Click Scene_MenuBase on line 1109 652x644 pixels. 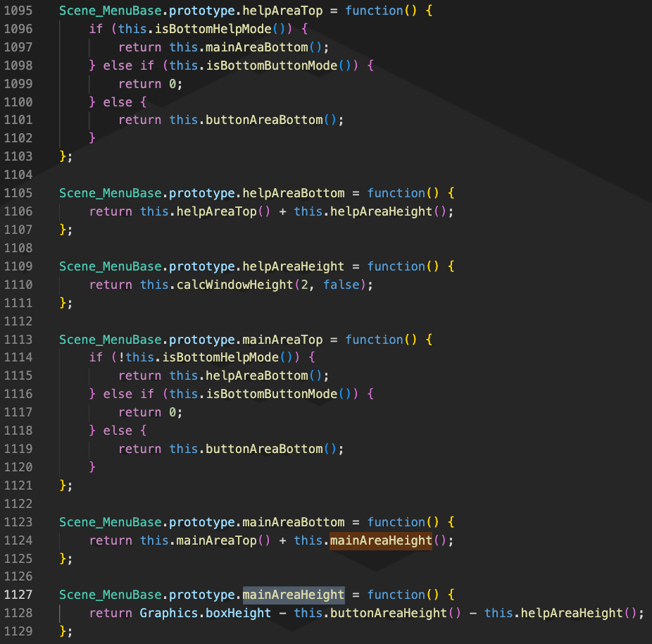click(x=110, y=266)
